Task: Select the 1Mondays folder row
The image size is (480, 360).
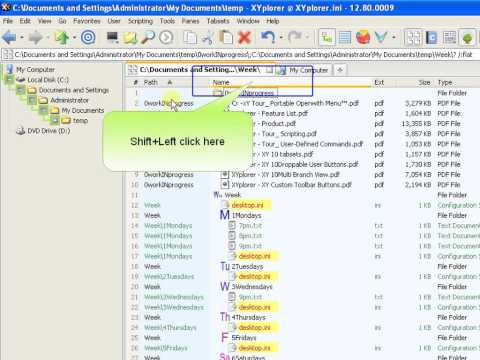Action: coord(246,215)
